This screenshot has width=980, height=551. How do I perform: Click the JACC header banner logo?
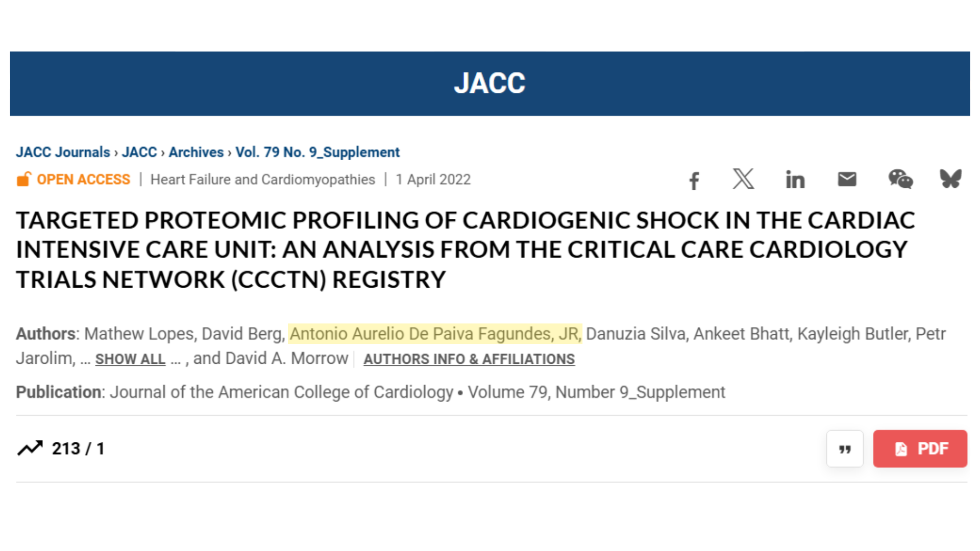click(489, 83)
